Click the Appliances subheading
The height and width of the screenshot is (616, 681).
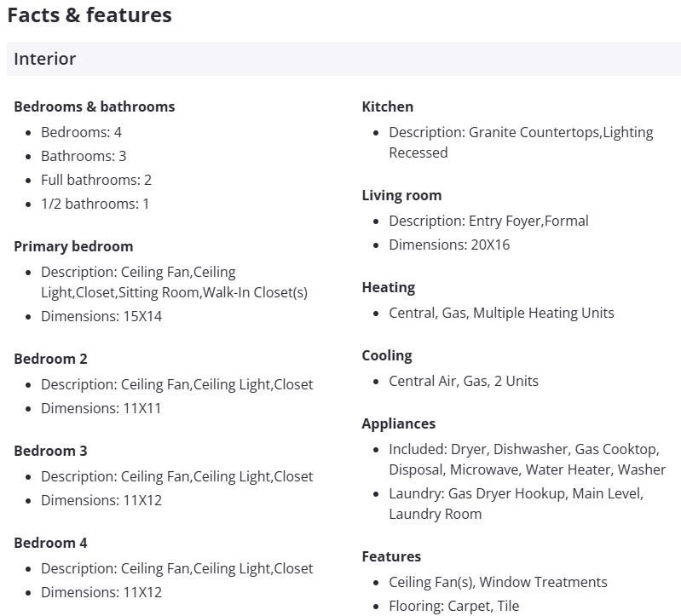click(x=398, y=423)
